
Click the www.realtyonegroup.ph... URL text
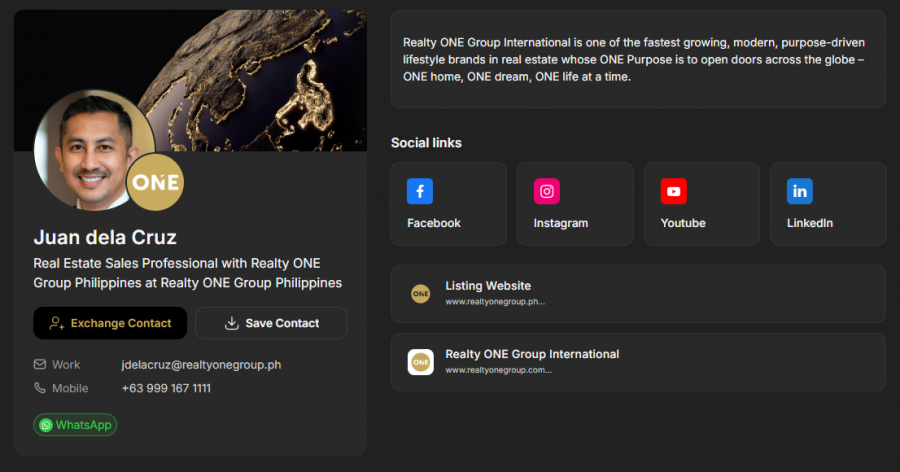[x=495, y=301]
